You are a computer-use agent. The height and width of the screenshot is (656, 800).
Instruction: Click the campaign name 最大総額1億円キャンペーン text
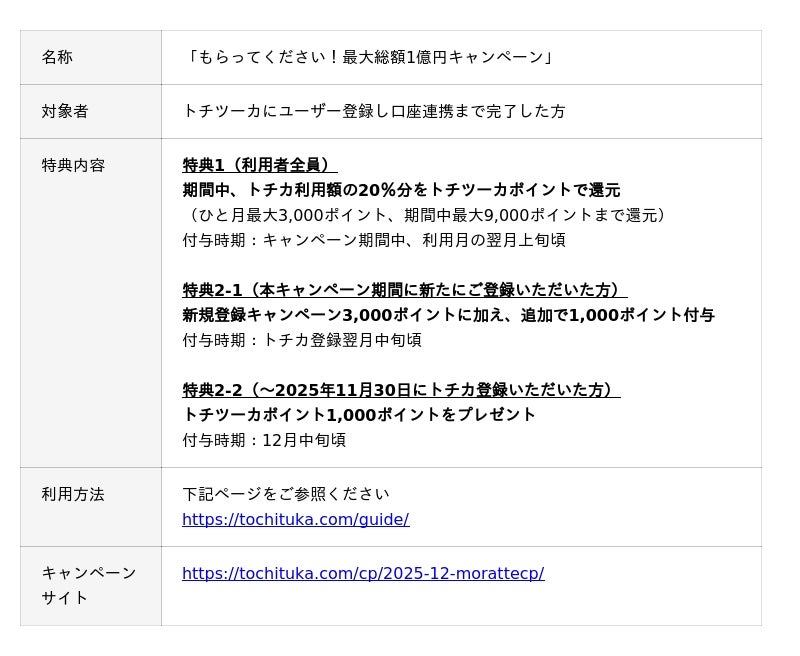pyautogui.click(x=368, y=58)
